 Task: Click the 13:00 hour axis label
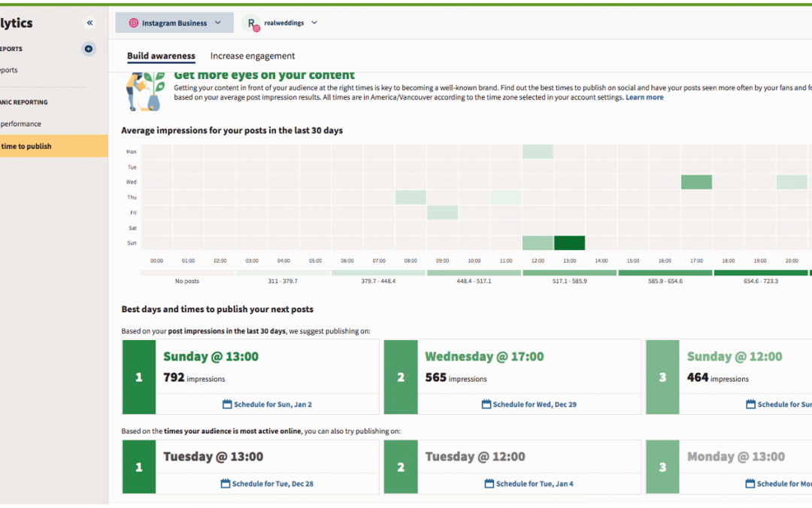(x=570, y=260)
